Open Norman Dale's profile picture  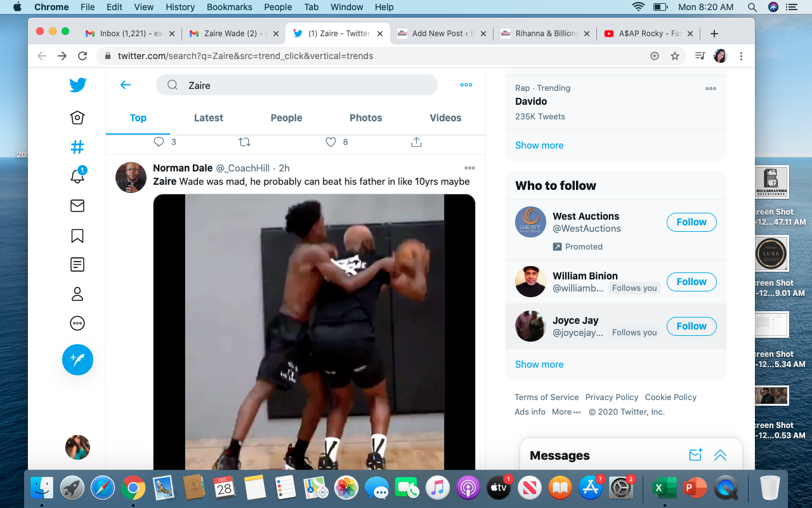131,177
